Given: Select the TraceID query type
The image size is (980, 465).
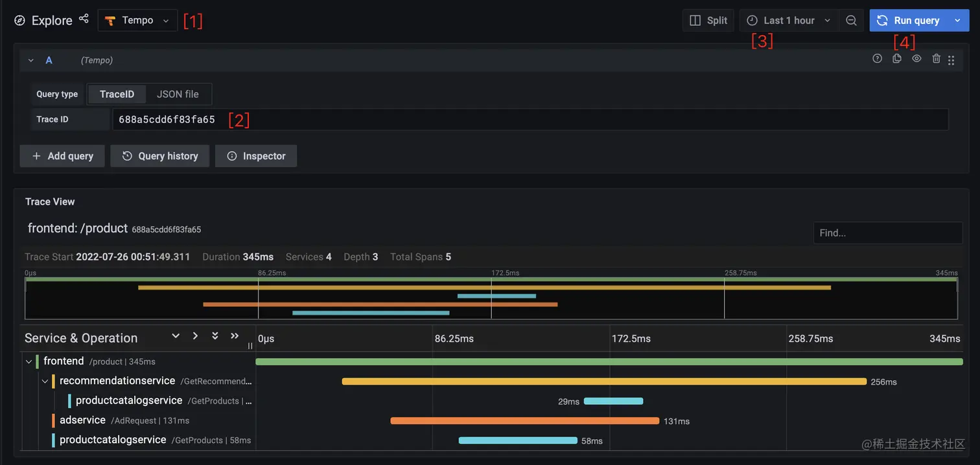Looking at the screenshot, I should point(117,94).
